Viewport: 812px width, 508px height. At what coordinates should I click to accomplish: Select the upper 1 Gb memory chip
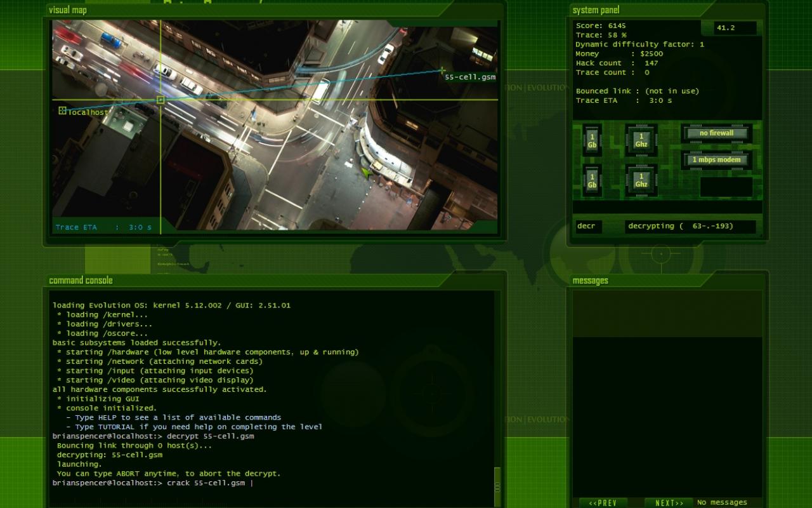(x=592, y=140)
